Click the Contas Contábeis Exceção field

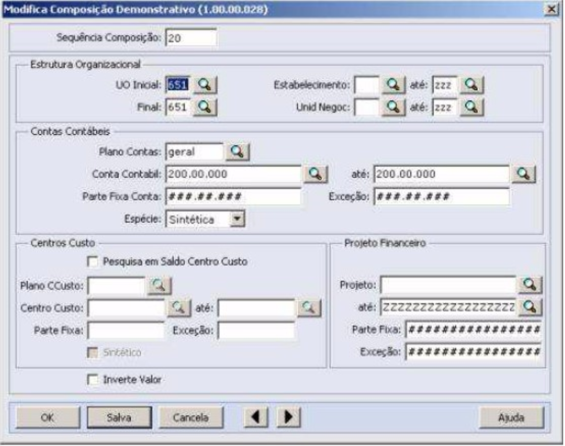[x=441, y=196]
